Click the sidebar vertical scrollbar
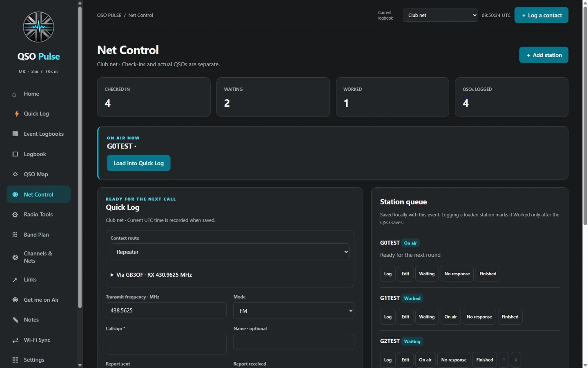The height and width of the screenshot is (368, 588). click(x=80, y=157)
